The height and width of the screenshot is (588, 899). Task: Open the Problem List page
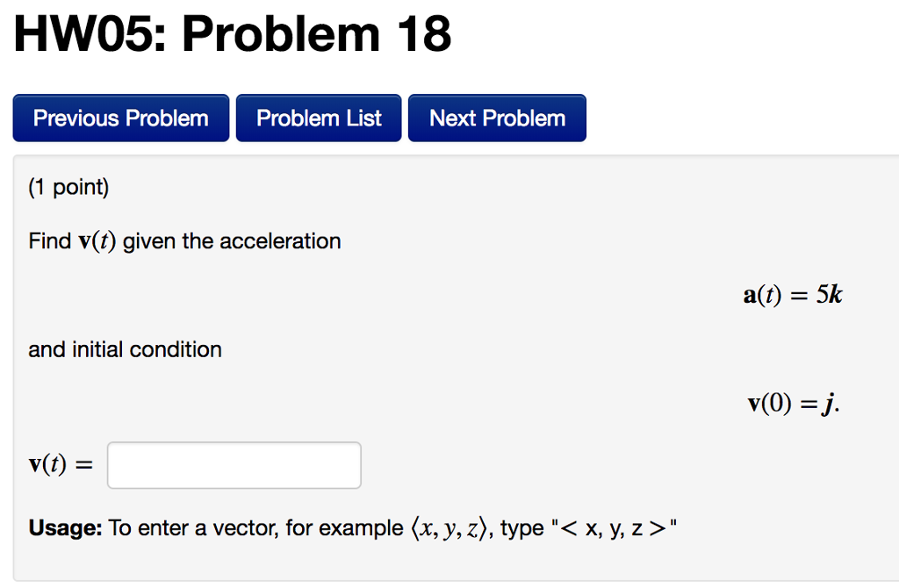click(318, 118)
